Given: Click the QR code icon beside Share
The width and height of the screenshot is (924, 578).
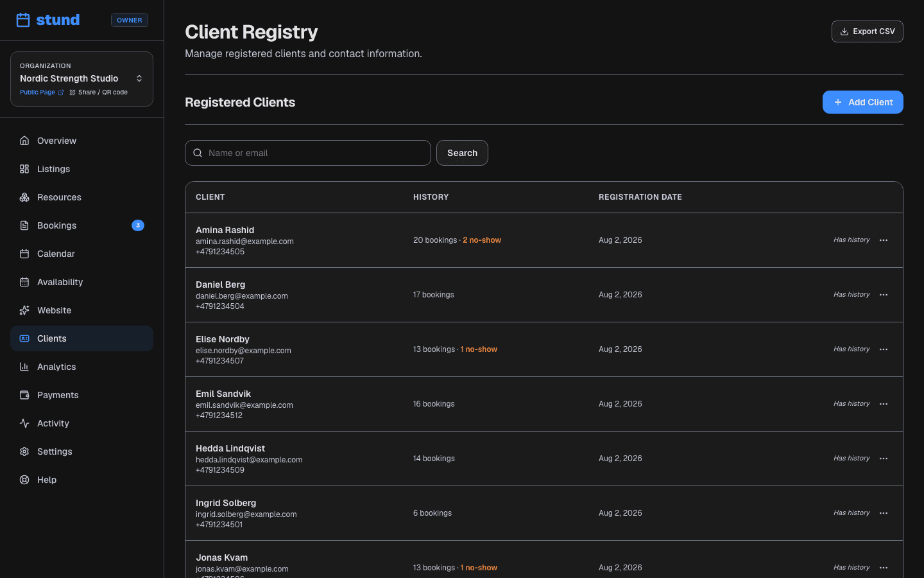Looking at the screenshot, I should pyautogui.click(x=73, y=92).
